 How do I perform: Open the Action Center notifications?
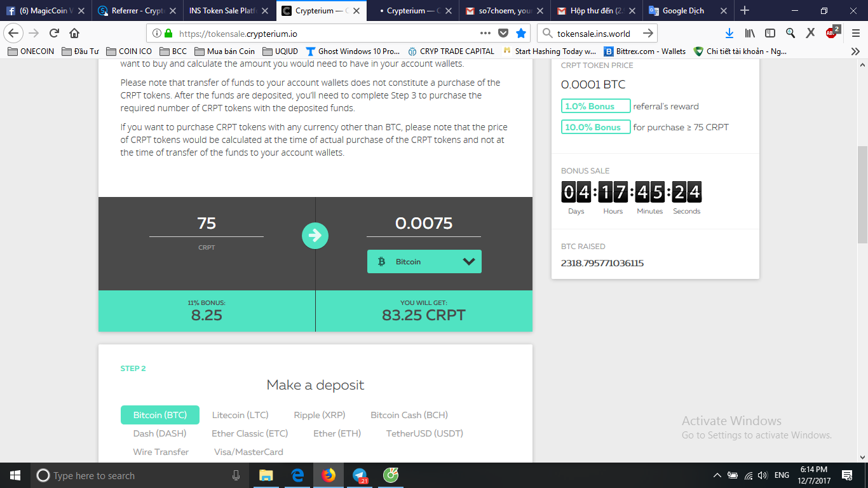846,475
